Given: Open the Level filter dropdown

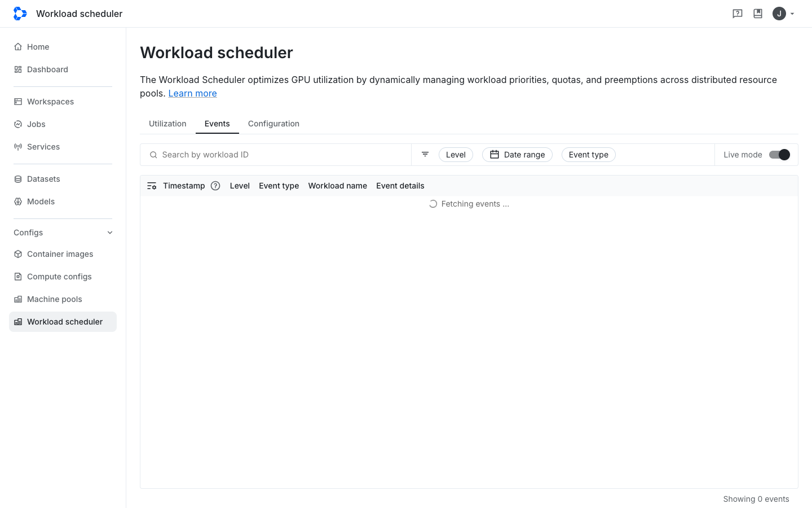Looking at the screenshot, I should pos(456,155).
